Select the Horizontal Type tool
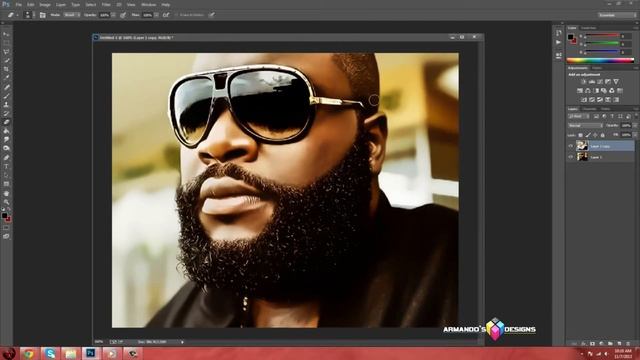This screenshot has height=360, width=640. pos(6,167)
